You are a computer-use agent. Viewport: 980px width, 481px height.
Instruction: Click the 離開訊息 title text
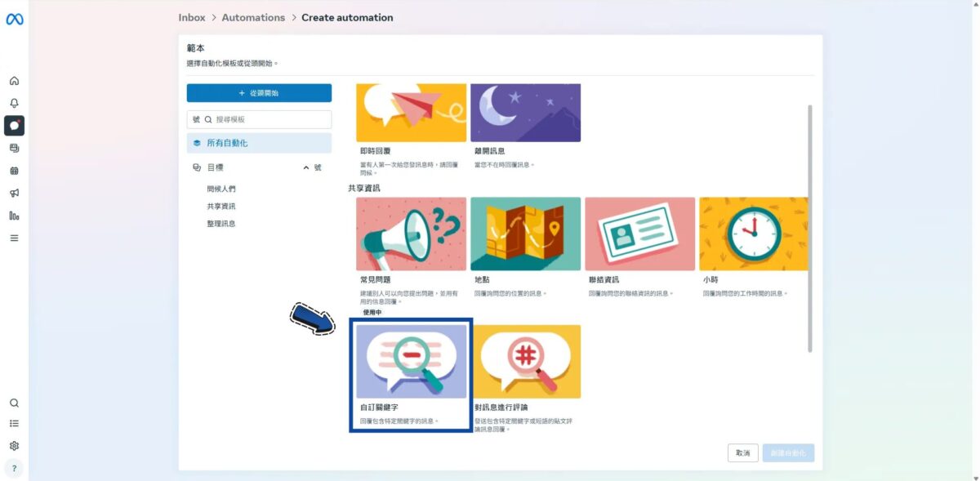(x=489, y=152)
